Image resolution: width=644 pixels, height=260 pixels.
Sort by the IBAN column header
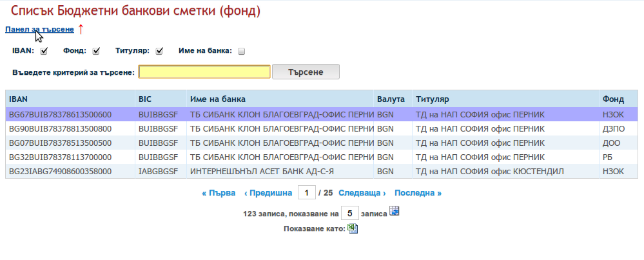(x=18, y=99)
